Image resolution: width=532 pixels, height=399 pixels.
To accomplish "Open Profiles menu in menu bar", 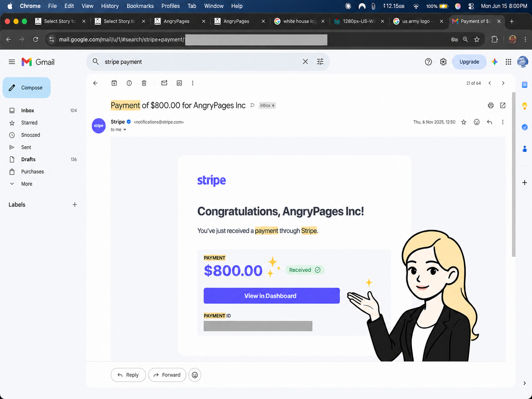I will [170, 6].
